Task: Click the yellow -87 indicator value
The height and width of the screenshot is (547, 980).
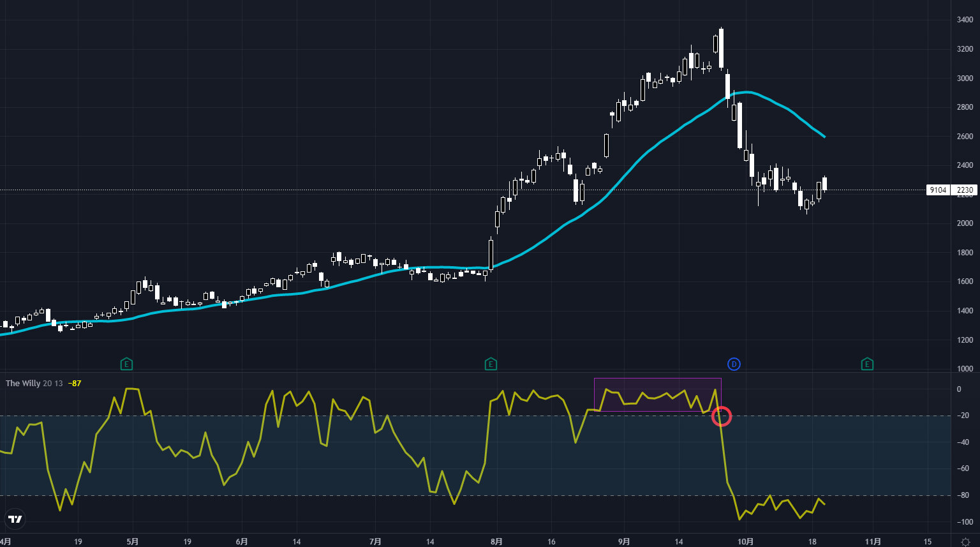Action: pyautogui.click(x=75, y=384)
